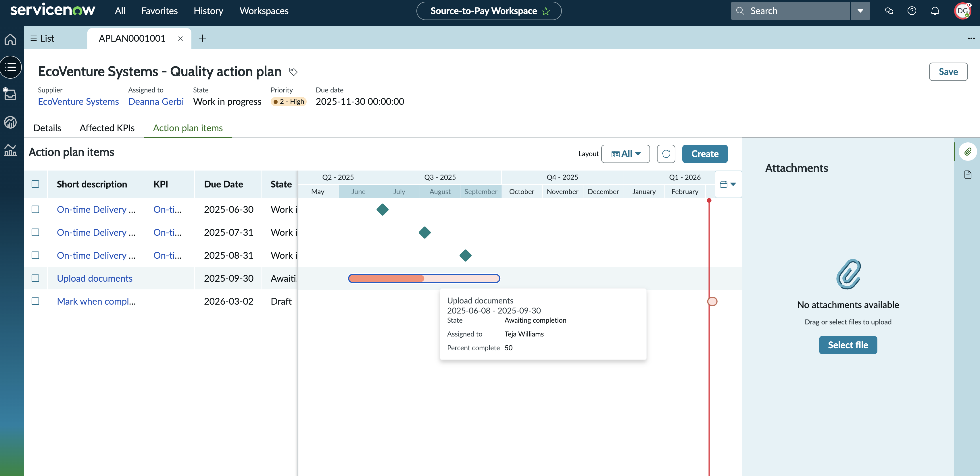980x476 pixels.
Task: Check the row due 2025-08-31
Action: (x=35, y=255)
